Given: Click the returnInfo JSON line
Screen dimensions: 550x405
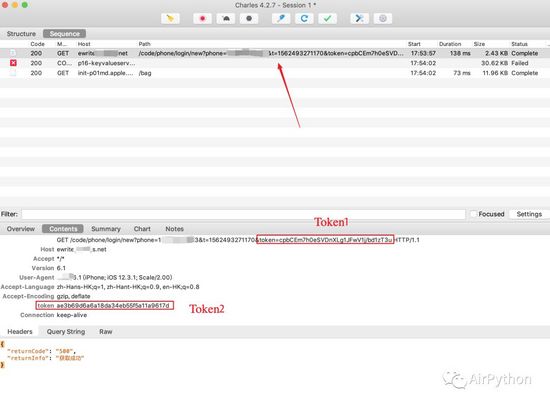Looking at the screenshot, I should pyautogui.click(x=46, y=358).
